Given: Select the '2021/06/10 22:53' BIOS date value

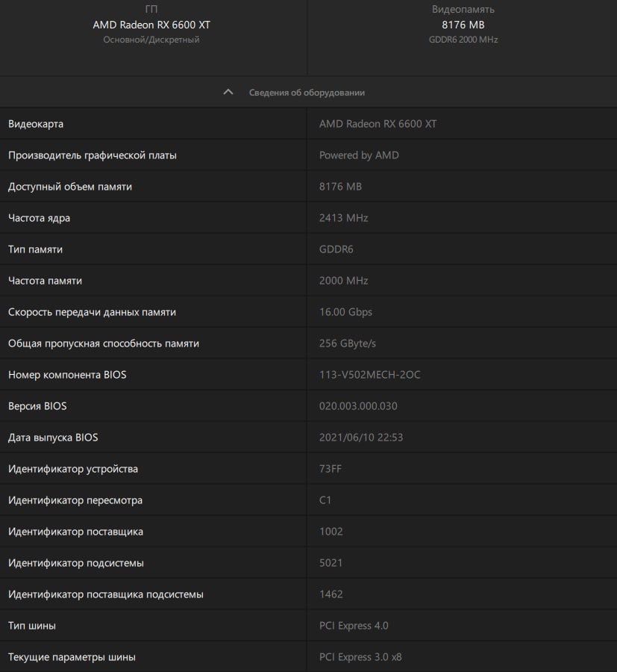Looking at the screenshot, I should pyautogui.click(x=361, y=438).
